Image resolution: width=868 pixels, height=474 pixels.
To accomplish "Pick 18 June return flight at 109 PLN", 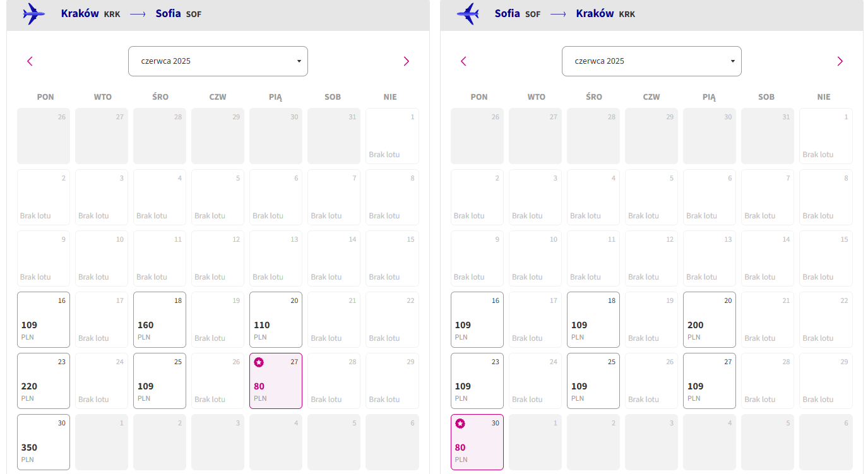I will [593, 319].
